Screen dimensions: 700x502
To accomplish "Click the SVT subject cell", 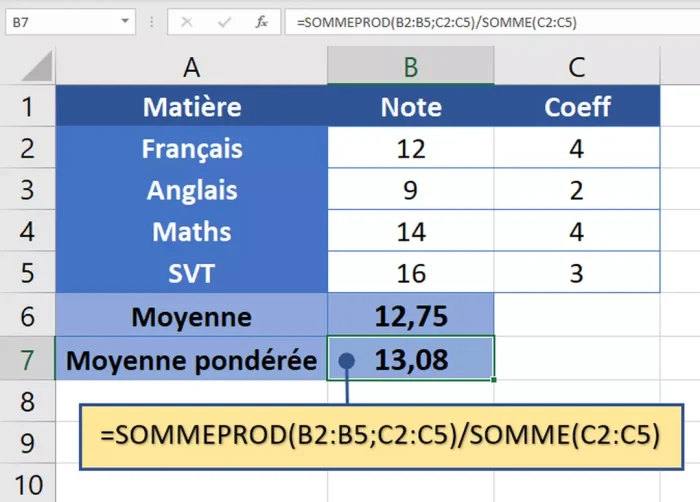I will tap(191, 274).
